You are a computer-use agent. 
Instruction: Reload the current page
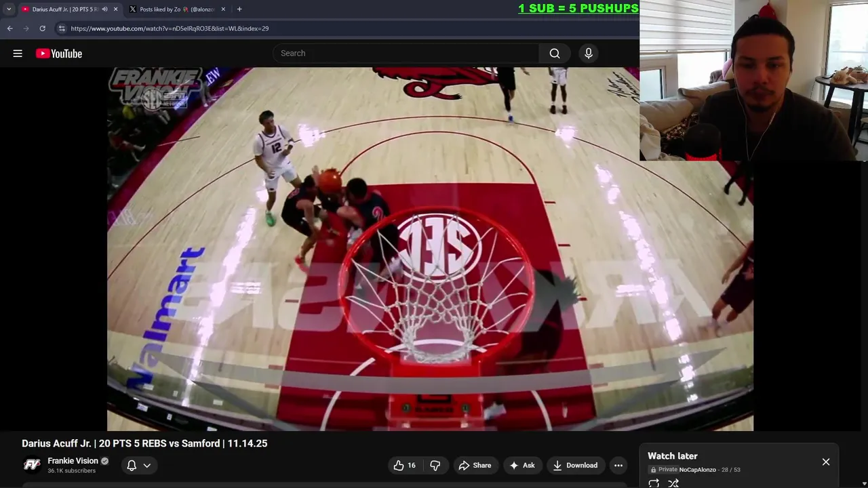point(42,28)
